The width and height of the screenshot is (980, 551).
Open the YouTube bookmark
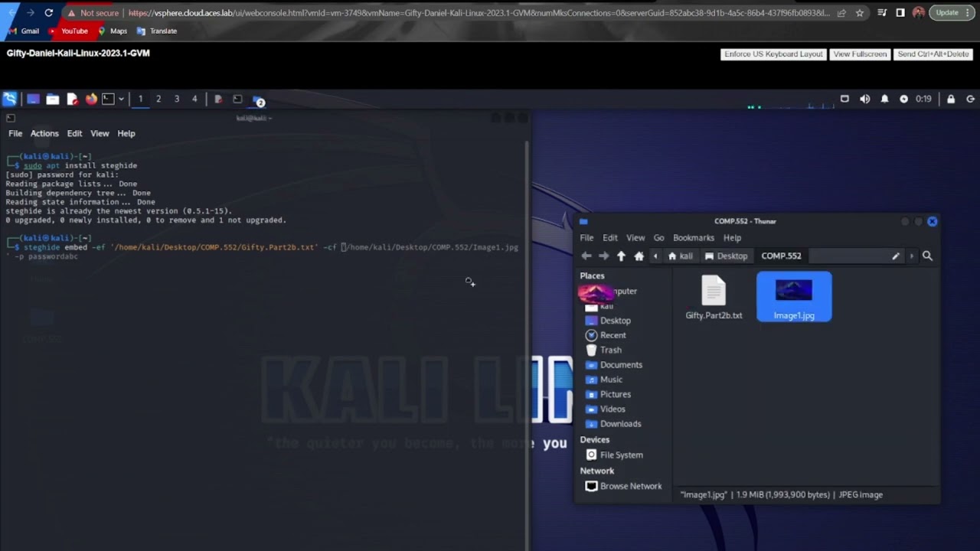(68, 31)
